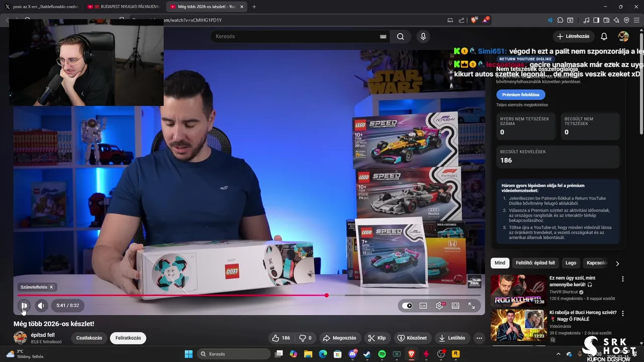Screen dimensions: 644x362
Task: Open Brave Rewards triangle icon
Action: point(486,20)
